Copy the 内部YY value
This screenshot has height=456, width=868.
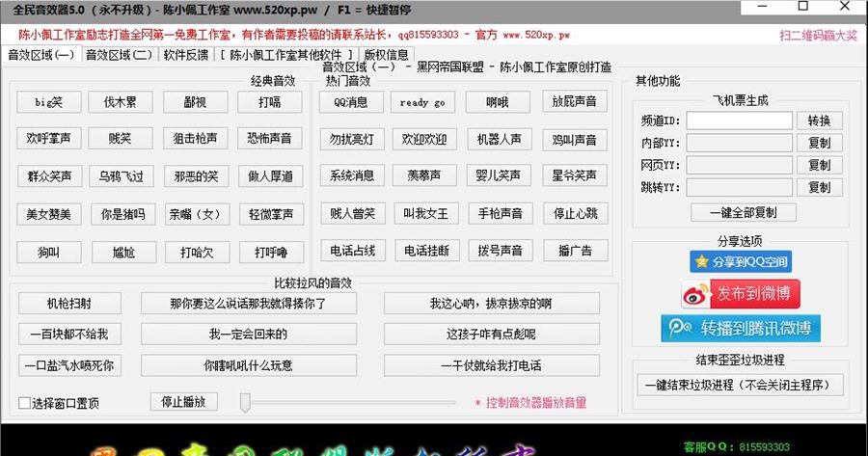820,143
